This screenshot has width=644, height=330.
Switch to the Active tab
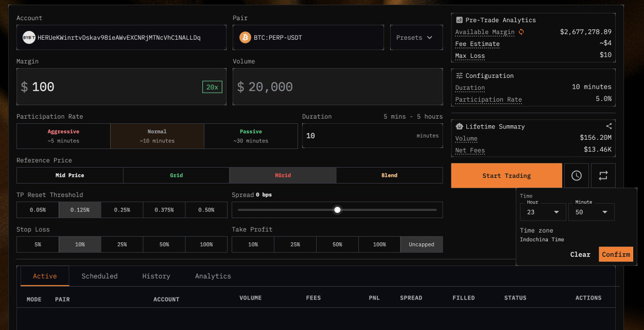45,276
